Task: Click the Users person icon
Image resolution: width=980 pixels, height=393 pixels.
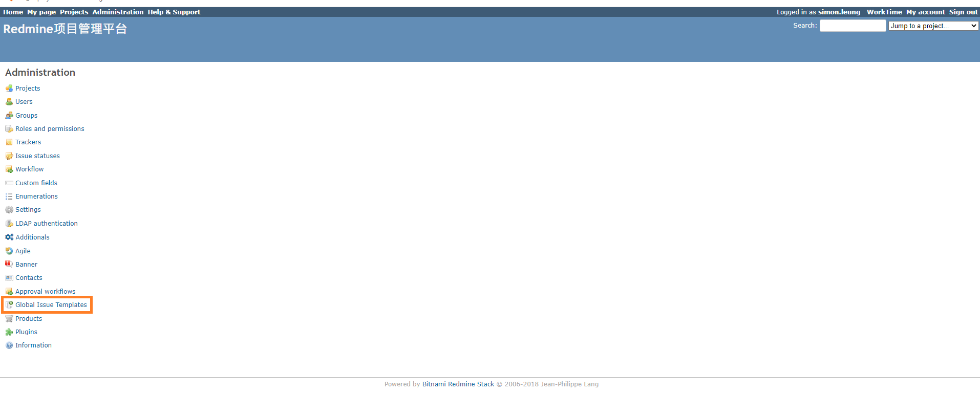Action: pyautogui.click(x=9, y=102)
